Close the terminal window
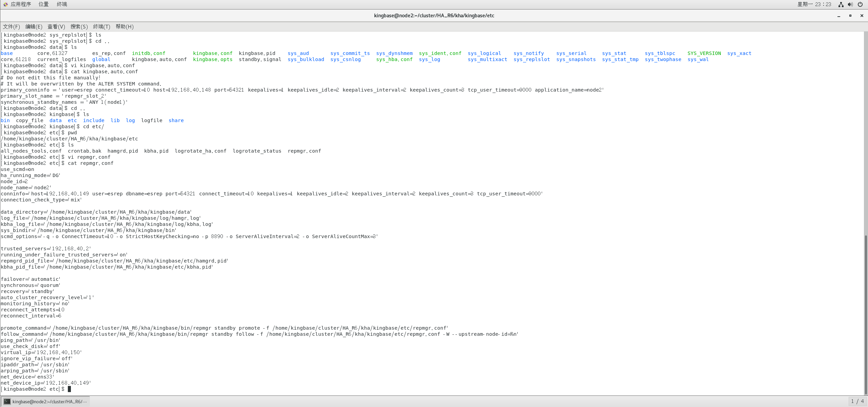Viewport: 868px width, 407px height. coord(862,16)
